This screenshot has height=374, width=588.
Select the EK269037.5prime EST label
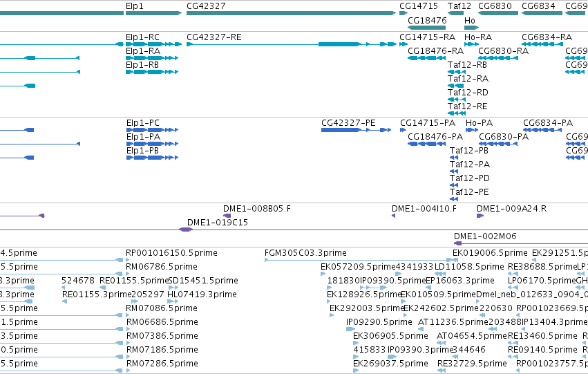[x=390, y=364]
